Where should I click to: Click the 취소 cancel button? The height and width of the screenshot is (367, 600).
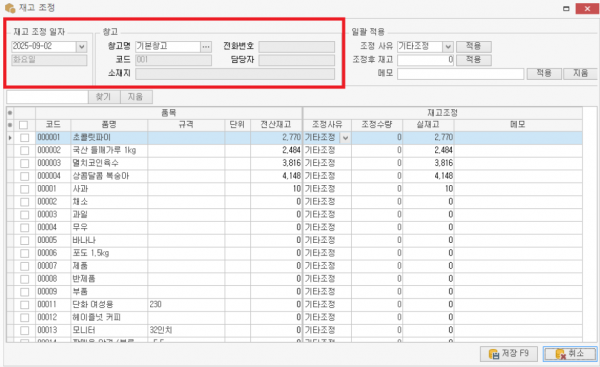pyautogui.click(x=570, y=354)
